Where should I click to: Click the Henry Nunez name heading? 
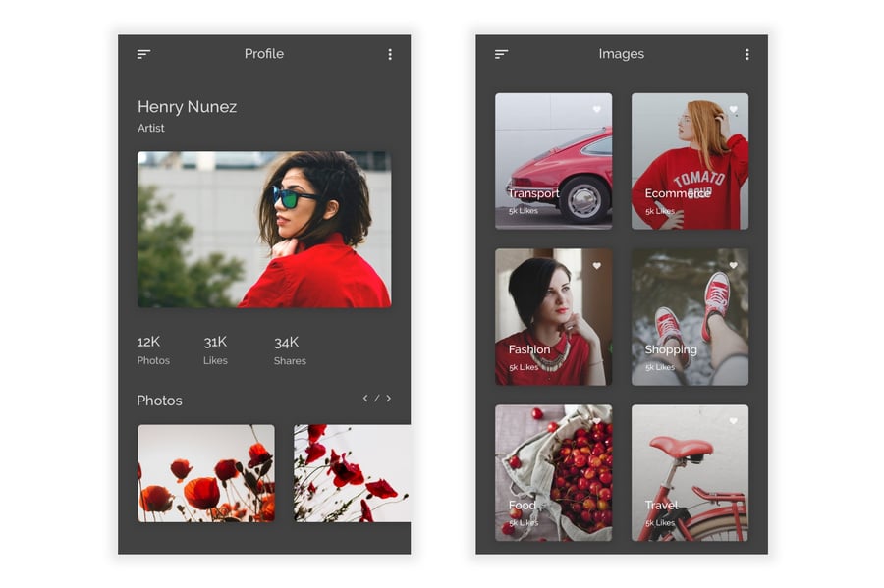[187, 107]
